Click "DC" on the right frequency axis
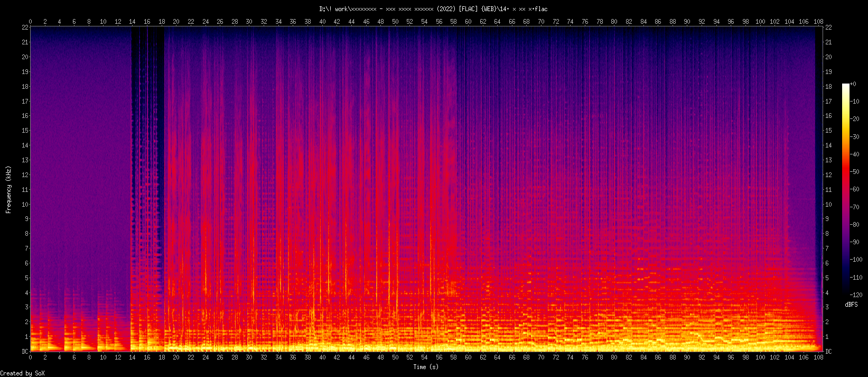The image size is (868, 377). coord(828,351)
